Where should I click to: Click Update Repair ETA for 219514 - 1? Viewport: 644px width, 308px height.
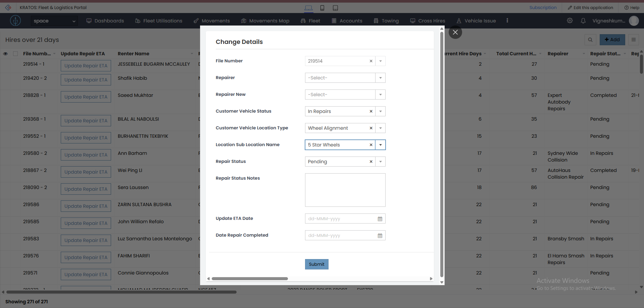tap(86, 66)
